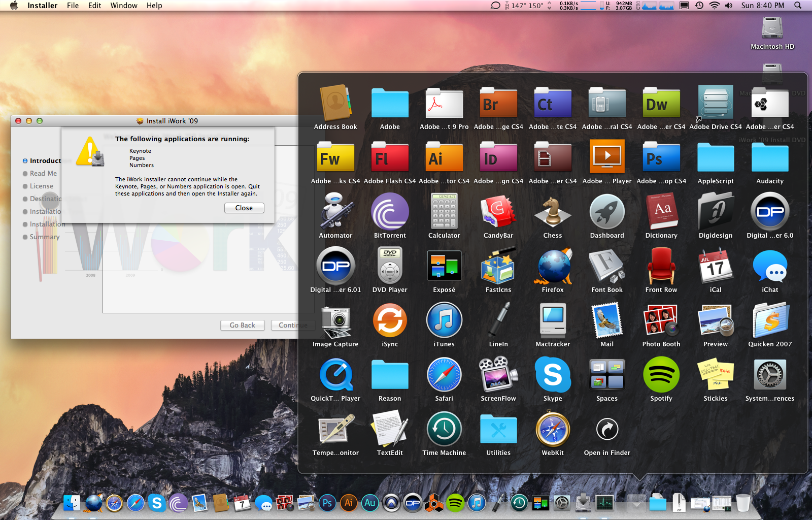Launch Adobe Fireworks CS4 (Fw icon)

335,157
